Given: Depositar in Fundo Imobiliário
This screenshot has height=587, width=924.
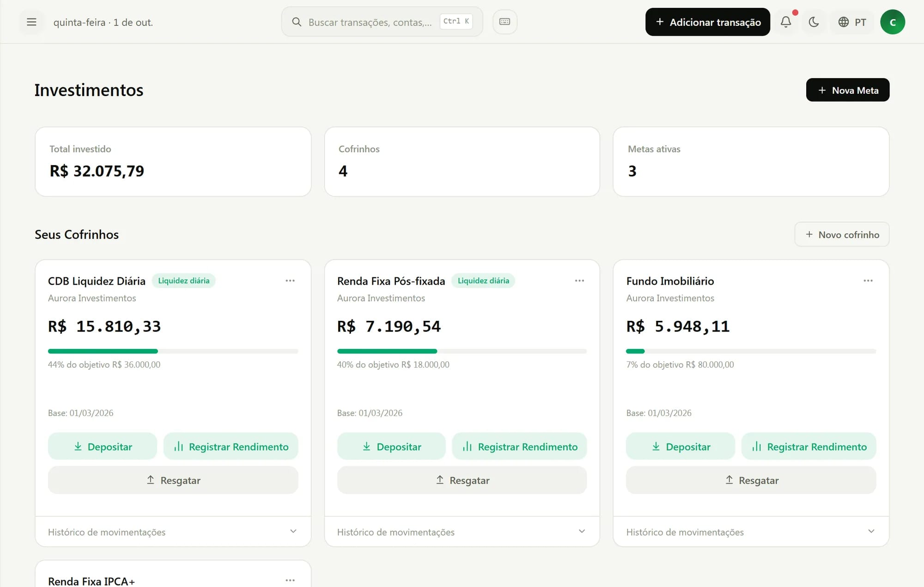Looking at the screenshot, I should click(681, 446).
